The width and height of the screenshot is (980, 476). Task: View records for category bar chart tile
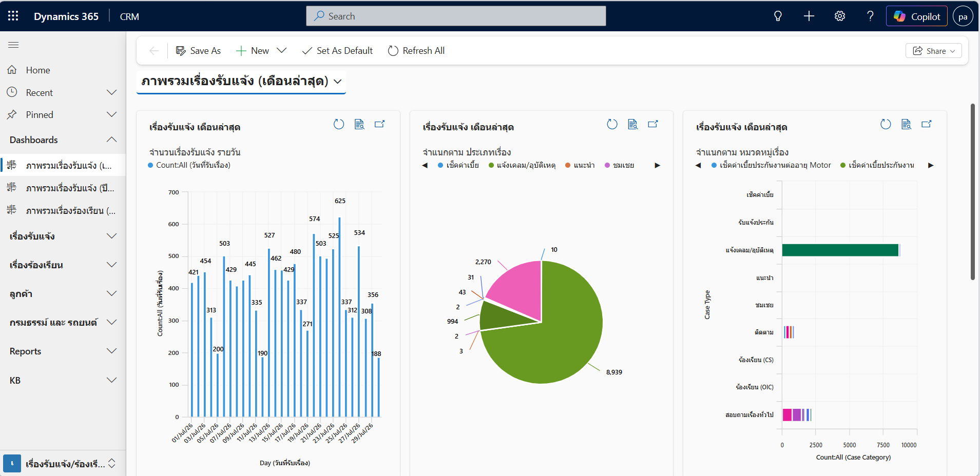point(906,124)
